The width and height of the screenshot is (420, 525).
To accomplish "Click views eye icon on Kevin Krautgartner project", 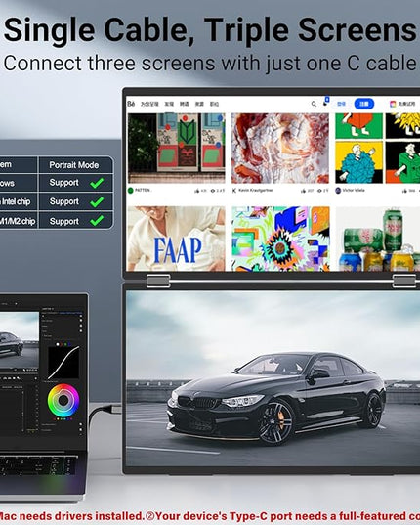I will [x=319, y=191].
